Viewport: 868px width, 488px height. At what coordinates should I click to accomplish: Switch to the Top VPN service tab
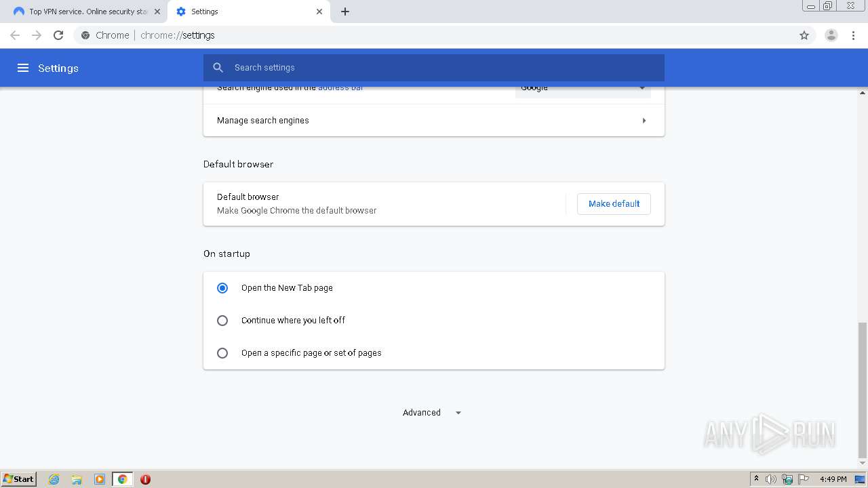point(87,12)
